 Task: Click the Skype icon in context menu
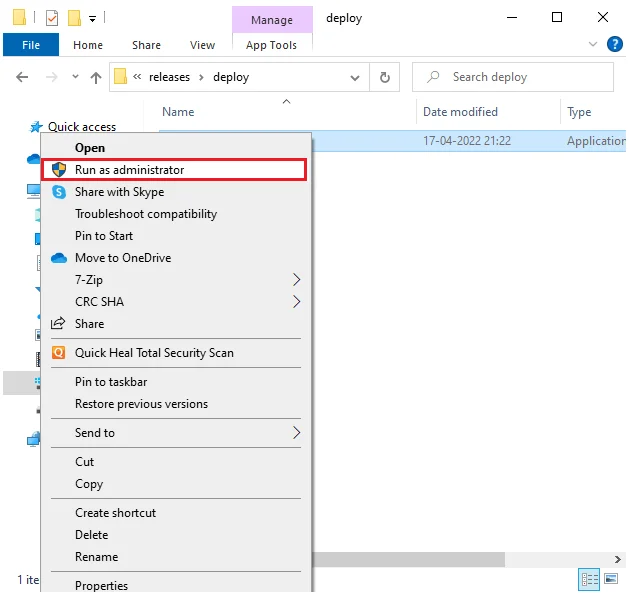point(59,192)
